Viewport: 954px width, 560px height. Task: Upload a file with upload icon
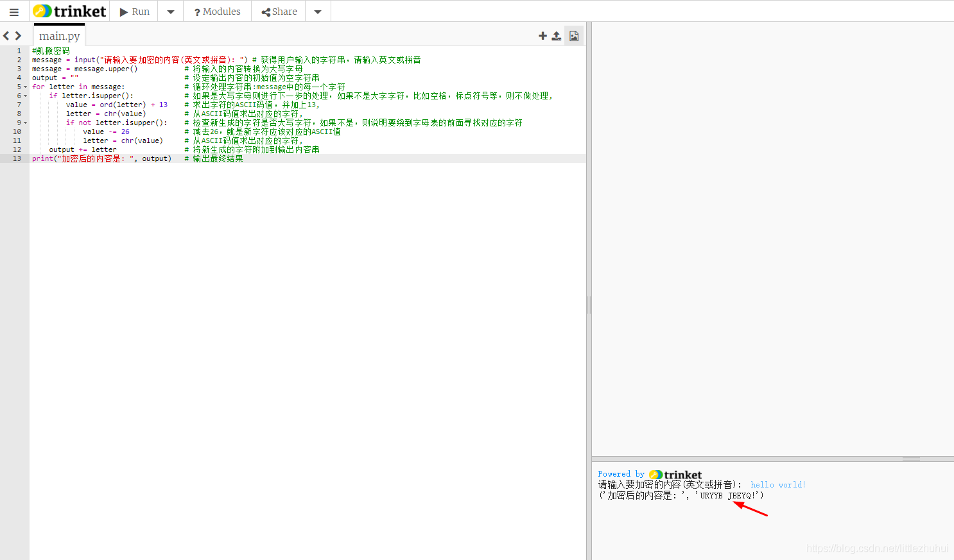click(x=557, y=36)
